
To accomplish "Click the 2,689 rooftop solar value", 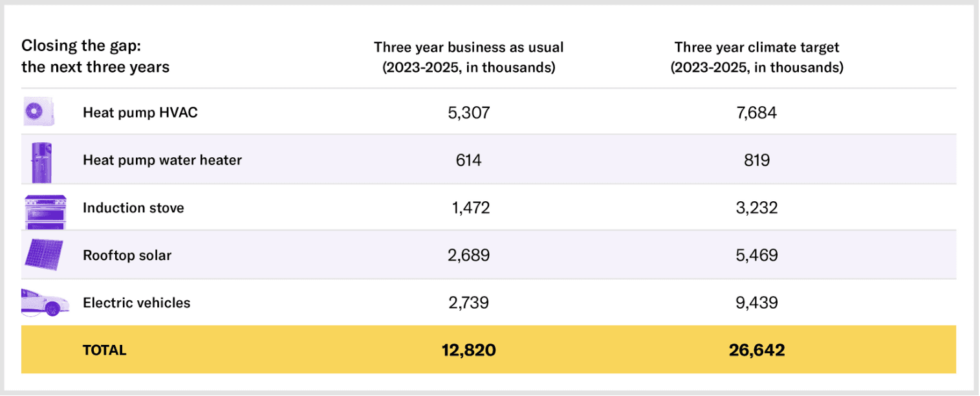I will 469,255.
